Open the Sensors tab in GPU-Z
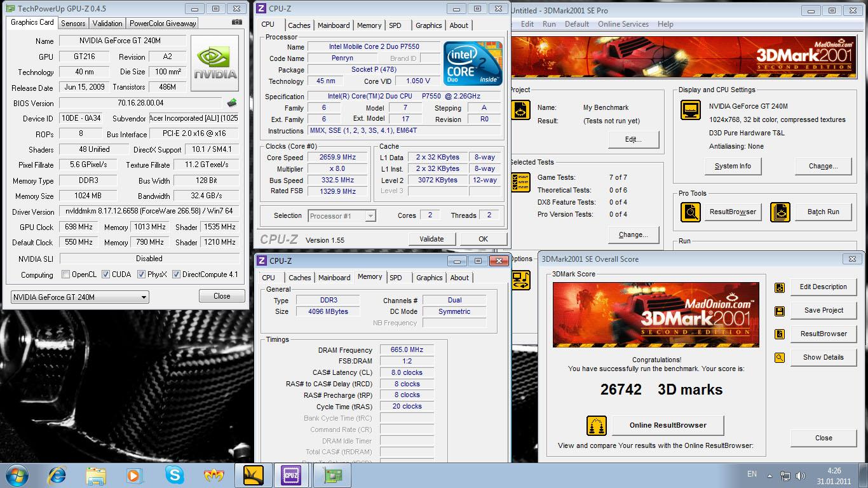The height and width of the screenshot is (488, 868). pyautogui.click(x=73, y=23)
